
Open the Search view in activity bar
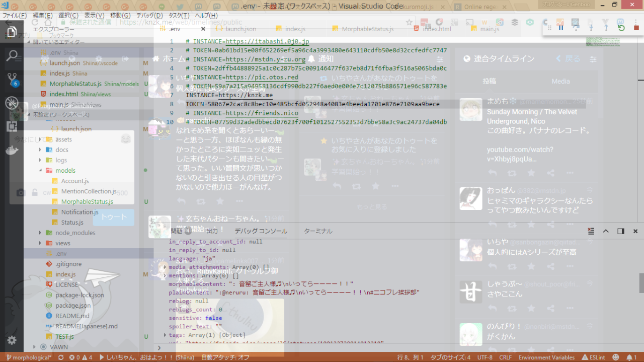click(12, 55)
